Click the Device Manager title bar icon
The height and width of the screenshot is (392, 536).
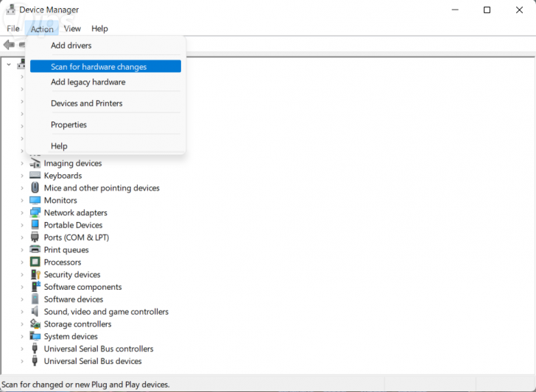tap(10, 10)
